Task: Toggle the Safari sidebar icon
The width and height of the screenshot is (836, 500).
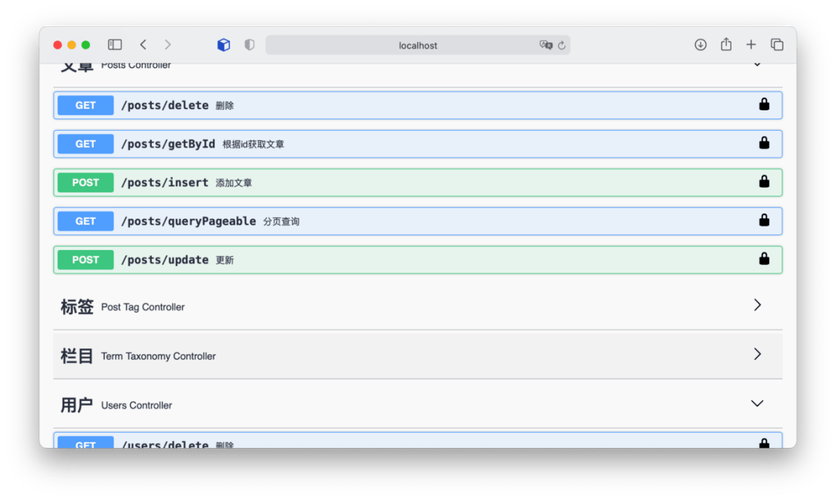Action: [x=115, y=45]
